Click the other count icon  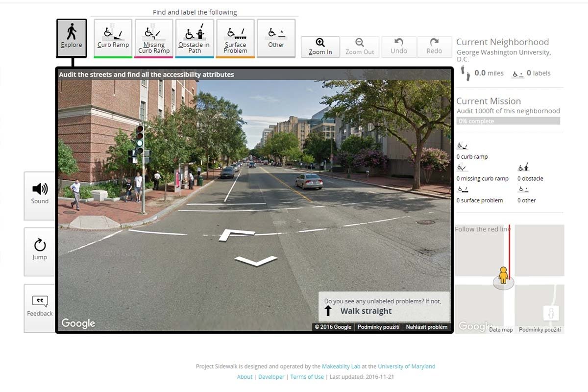pyautogui.click(x=523, y=189)
